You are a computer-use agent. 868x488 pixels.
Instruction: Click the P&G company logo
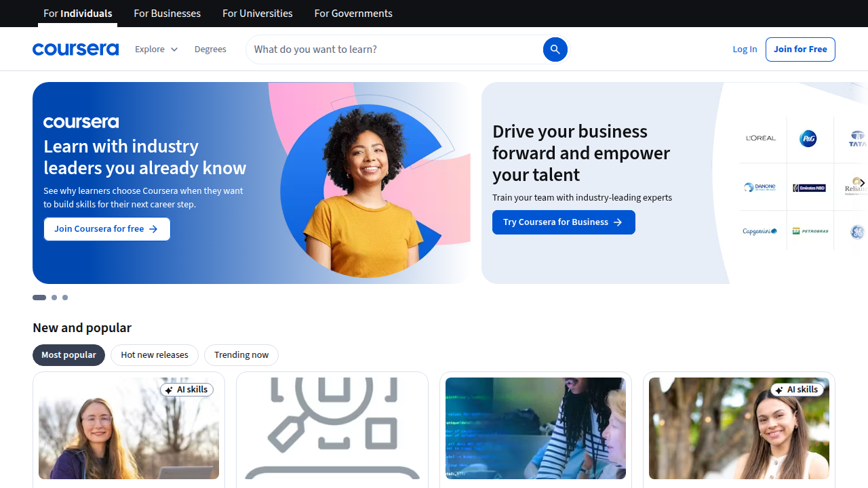coord(808,139)
